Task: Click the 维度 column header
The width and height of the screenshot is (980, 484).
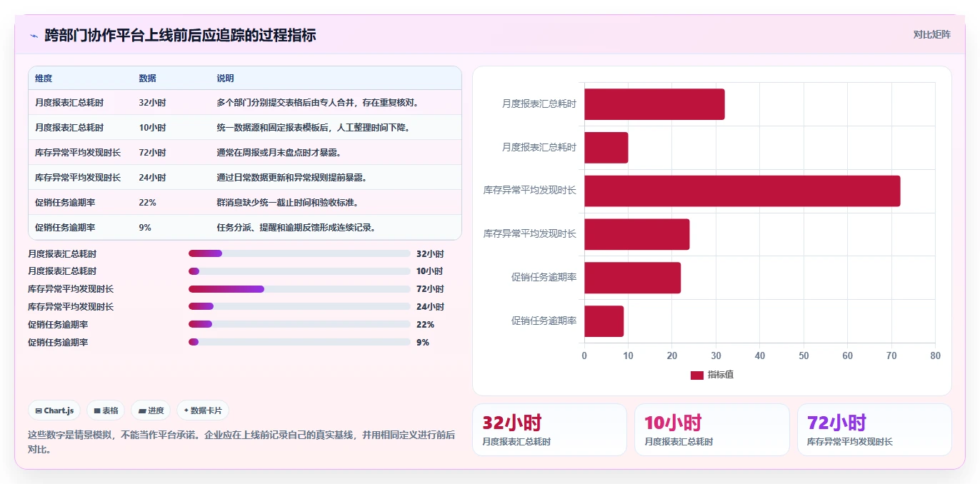Action: pyautogui.click(x=44, y=79)
